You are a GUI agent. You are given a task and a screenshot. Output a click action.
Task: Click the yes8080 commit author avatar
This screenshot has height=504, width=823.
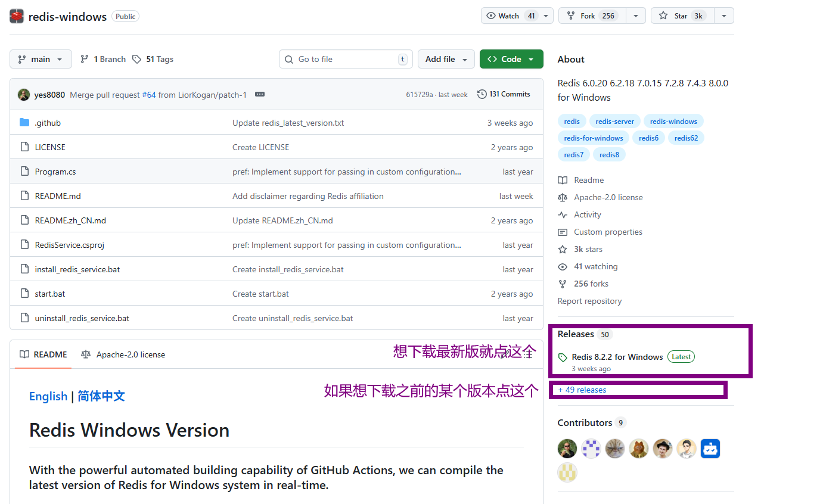[x=24, y=95]
